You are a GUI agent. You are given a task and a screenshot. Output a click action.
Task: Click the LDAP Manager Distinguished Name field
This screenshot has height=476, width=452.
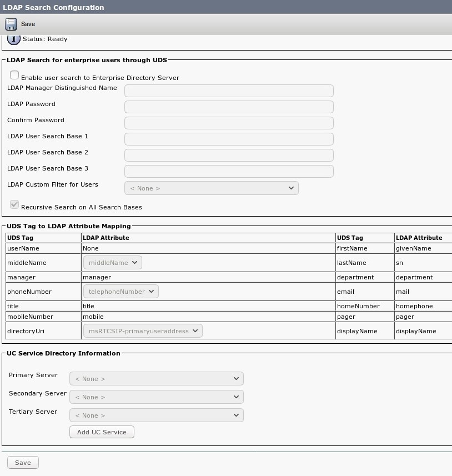click(x=229, y=91)
